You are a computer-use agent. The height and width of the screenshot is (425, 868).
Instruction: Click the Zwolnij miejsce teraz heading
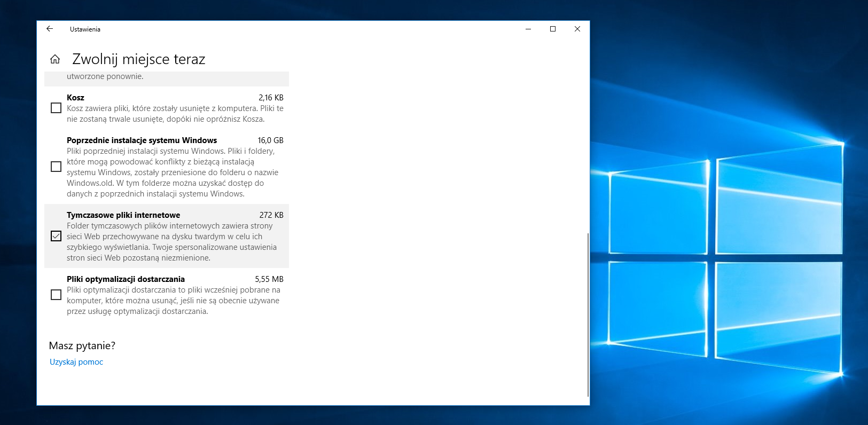pos(139,59)
